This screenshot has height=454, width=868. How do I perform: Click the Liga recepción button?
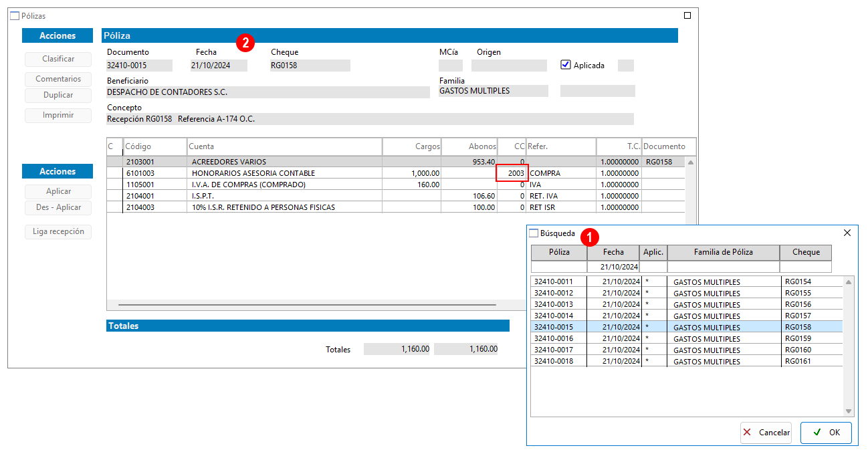pyautogui.click(x=58, y=231)
